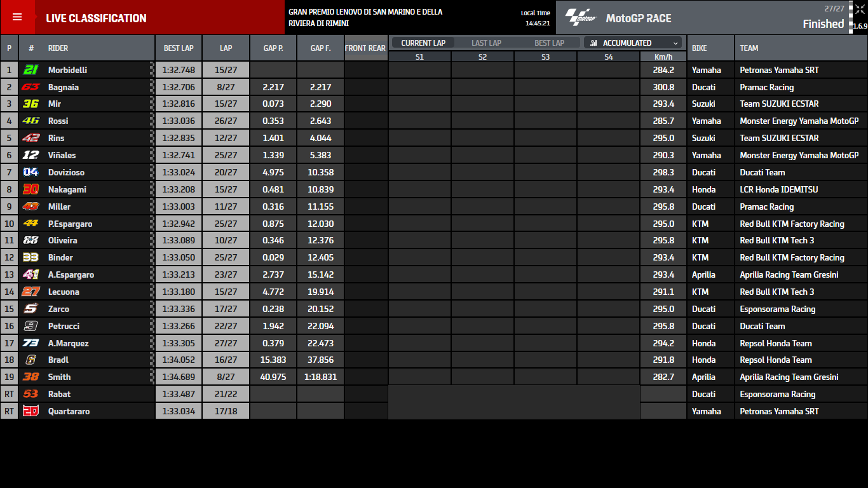Click Rins' number 42 badge
This screenshot has height=488, width=868.
coord(31,138)
